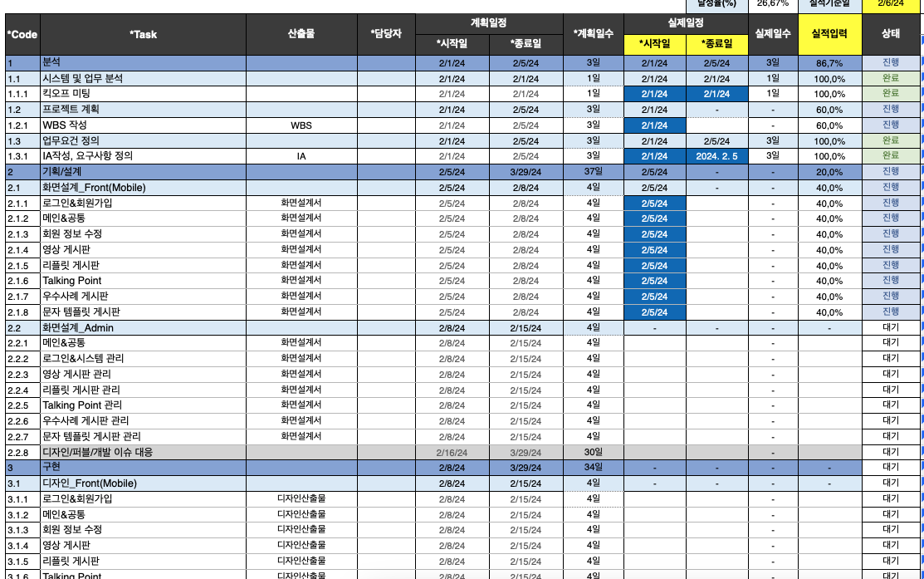Image resolution: width=924 pixels, height=579 pixels.
Task: Click the "IA" deliverable cell
Action: 301,156
